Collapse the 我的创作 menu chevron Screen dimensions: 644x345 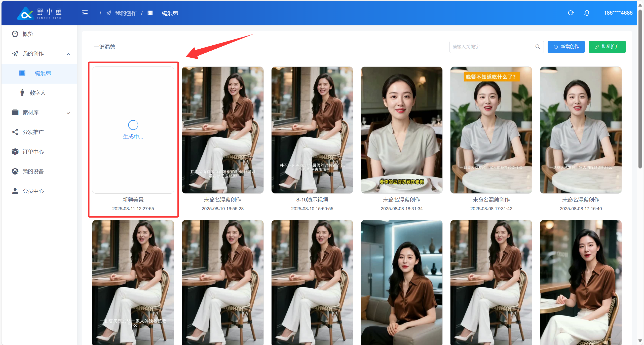(68, 54)
